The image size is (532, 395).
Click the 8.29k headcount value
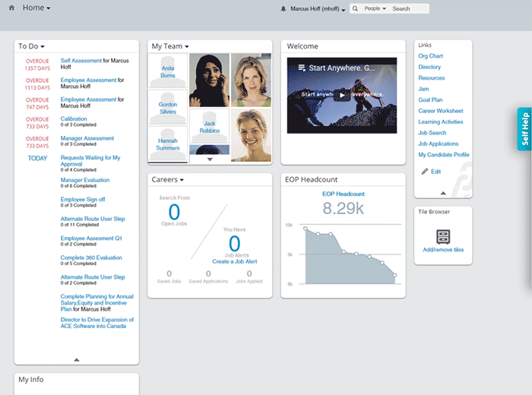(343, 208)
